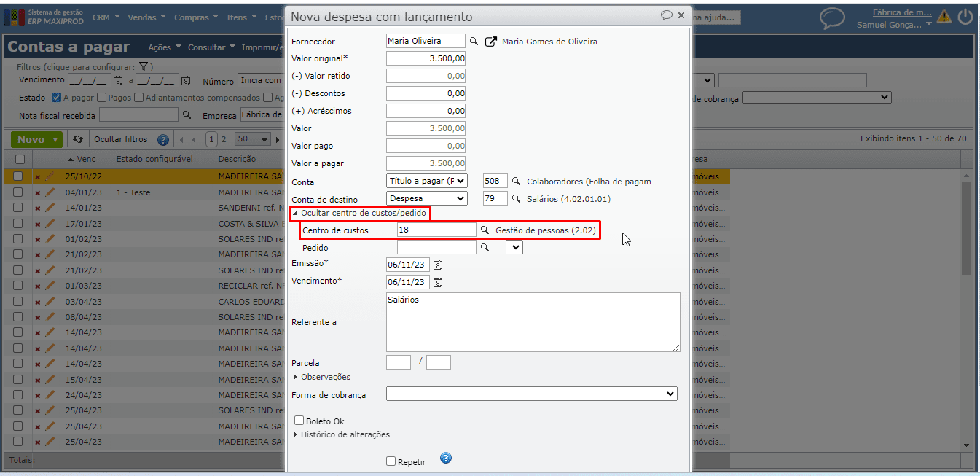Screen dimensions: 980x476
Task: Go to first page arrow in pager
Action: (181, 140)
